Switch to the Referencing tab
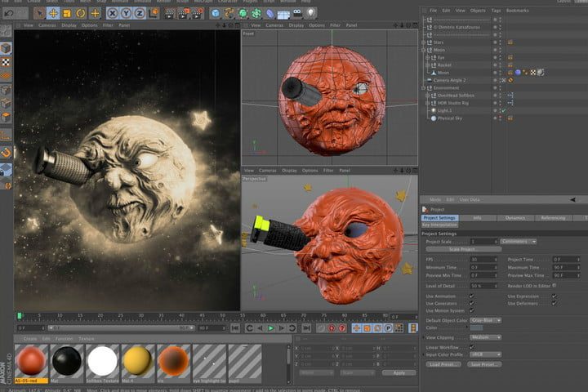 click(553, 218)
